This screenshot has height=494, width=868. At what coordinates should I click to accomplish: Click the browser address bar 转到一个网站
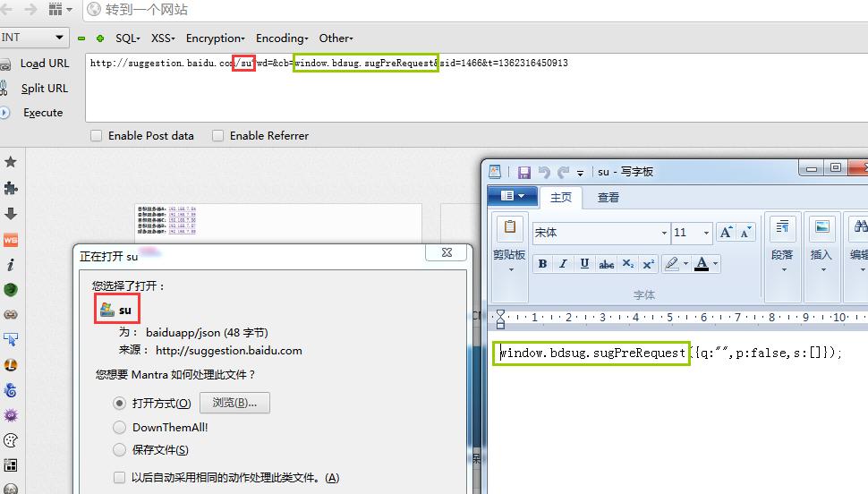[x=476, y=10]
